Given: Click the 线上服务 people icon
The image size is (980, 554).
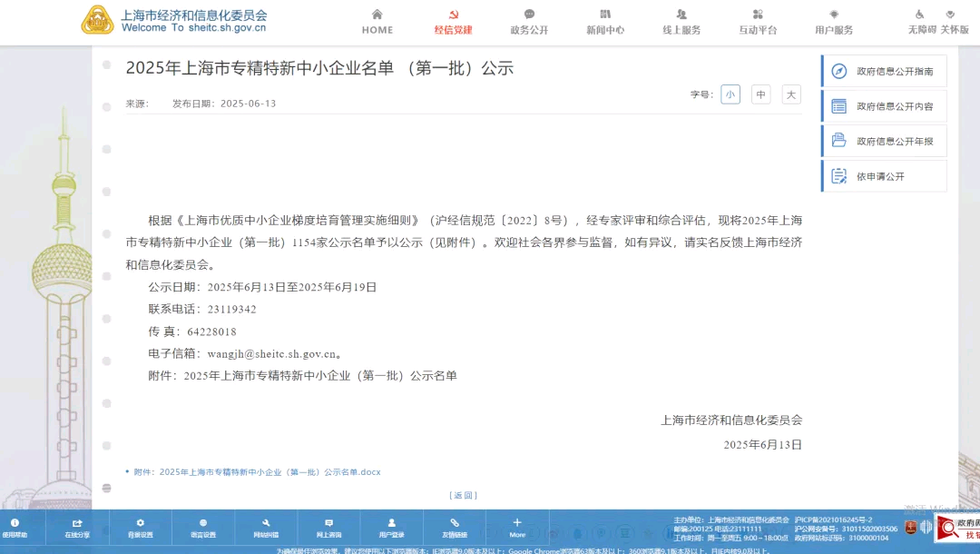Looking at the screenshot, I should pos(681,15).
